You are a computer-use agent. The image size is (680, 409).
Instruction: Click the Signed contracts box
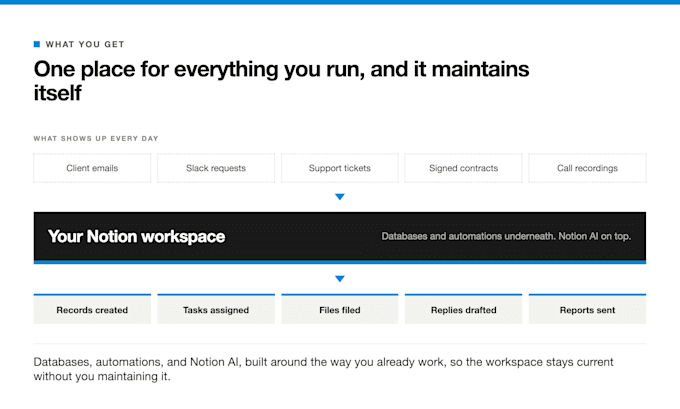[x=464, y=168]
